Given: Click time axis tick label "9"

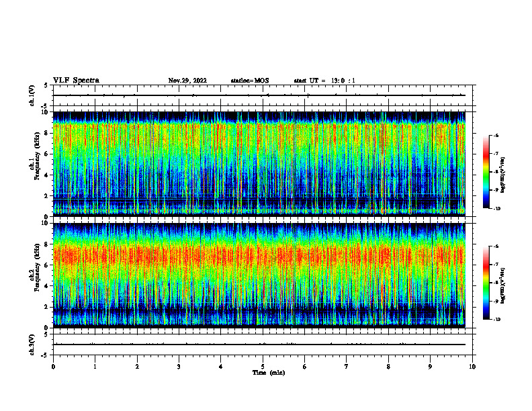Looking at the screenshot, I should click(430, 367).
